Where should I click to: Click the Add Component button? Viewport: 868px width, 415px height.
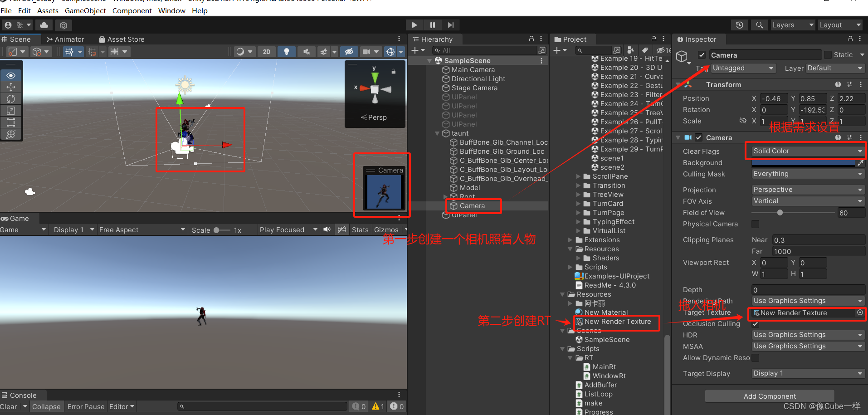tap(769, 395)
